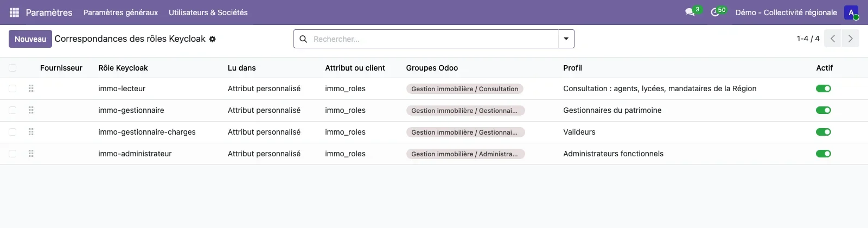Click the Consultation : agents, lycées profile text
The image size is (868, 228).
pos(660,88)
